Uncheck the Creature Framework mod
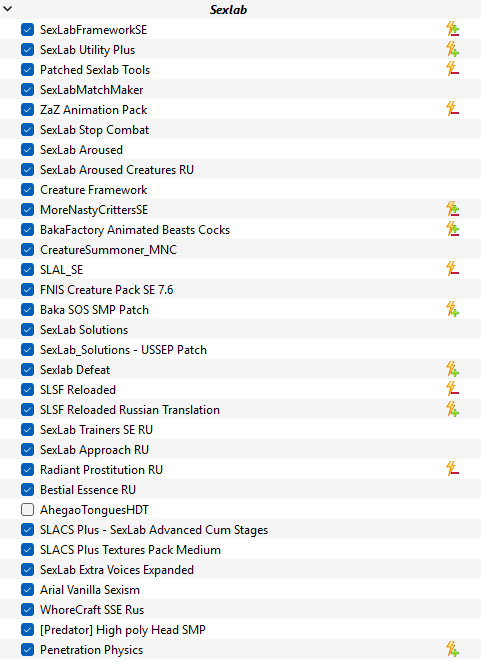 (x=27, y=190)
